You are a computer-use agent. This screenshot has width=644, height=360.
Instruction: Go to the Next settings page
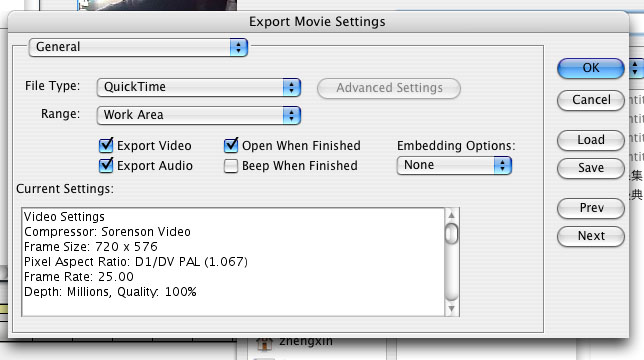591,236
